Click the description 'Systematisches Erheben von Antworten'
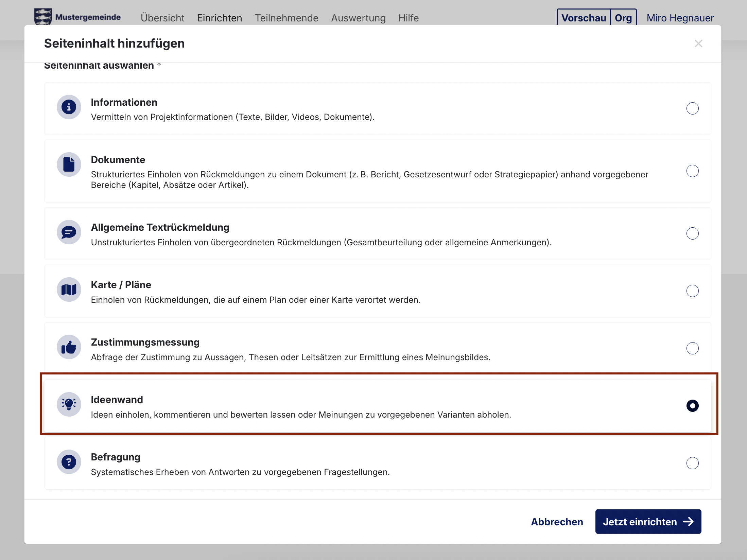Image resolution: width=747 pixels, height=560 pixels. click(x=240, y=472)
